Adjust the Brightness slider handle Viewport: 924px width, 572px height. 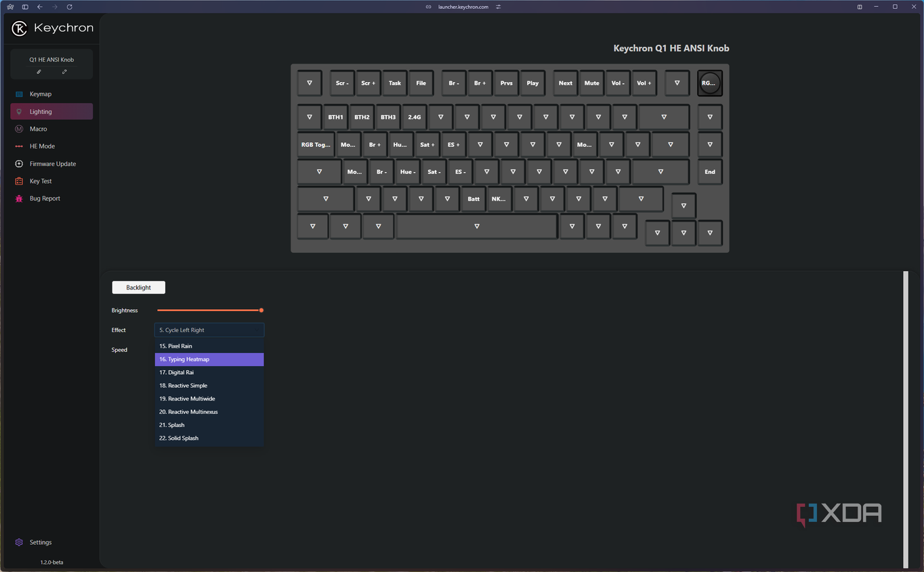(x=261, y=310)
